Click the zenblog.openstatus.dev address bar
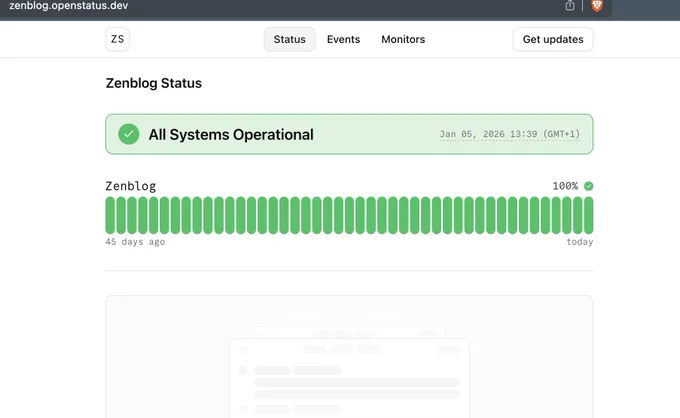Screen dimensions: 680x418 [69, 6]
